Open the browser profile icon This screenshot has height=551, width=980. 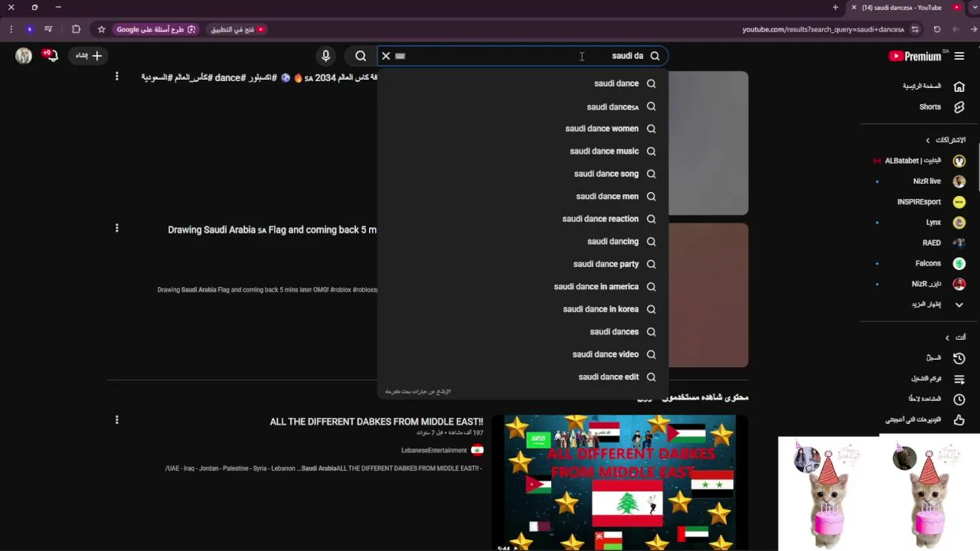click(x=29, y=29)
